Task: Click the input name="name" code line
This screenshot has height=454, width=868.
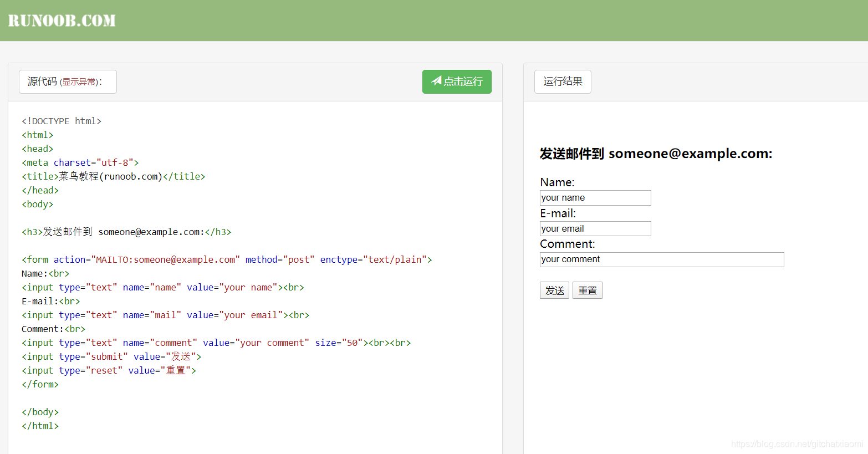Action: pyautogui.click(x=163, y=287)
